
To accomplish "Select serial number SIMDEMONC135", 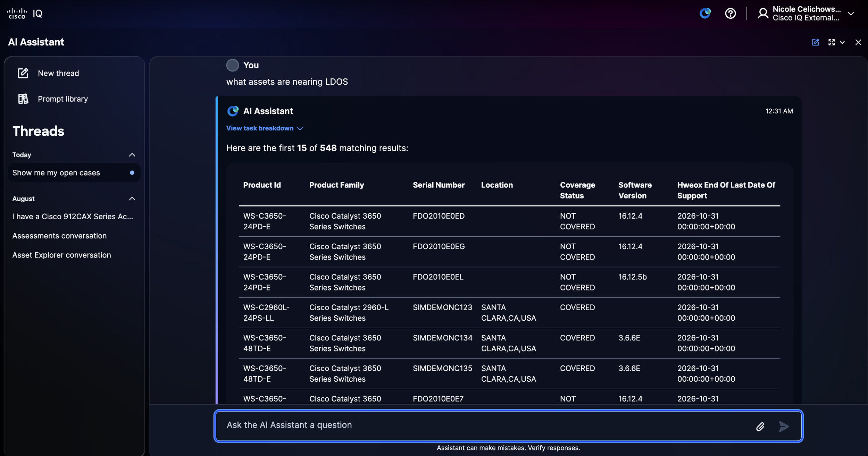I will pyautogui.click(x=442, y=369).
